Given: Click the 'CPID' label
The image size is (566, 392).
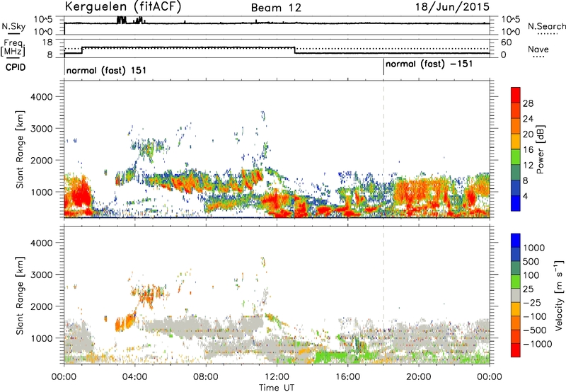Looking at the screenshot, I should (16, 67).
